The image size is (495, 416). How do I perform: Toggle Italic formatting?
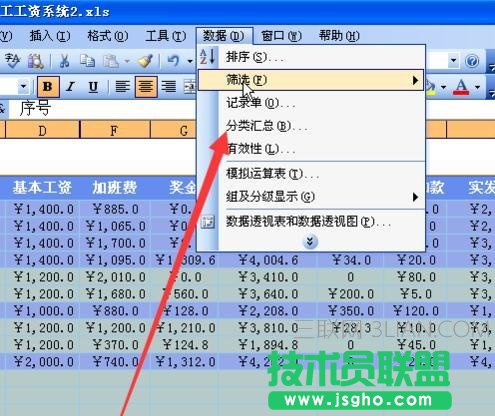pyautogui.click(x=70, y=87)
